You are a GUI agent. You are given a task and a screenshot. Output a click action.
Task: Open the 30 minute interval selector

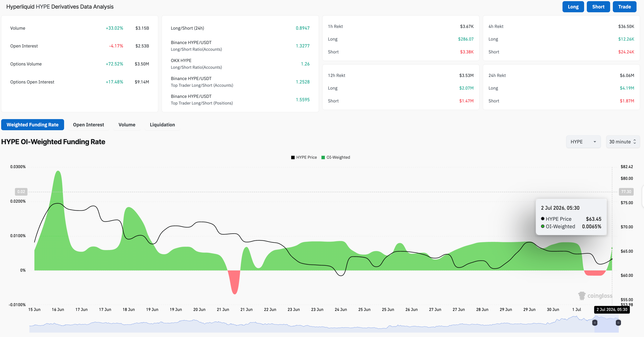(x=623, y=142)
